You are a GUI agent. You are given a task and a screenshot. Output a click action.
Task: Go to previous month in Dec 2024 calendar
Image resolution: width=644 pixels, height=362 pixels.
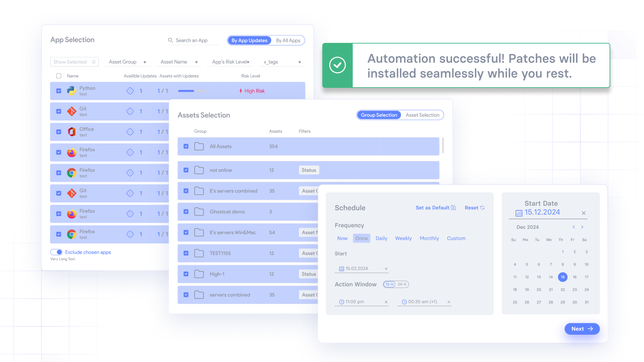pos(574,227)
